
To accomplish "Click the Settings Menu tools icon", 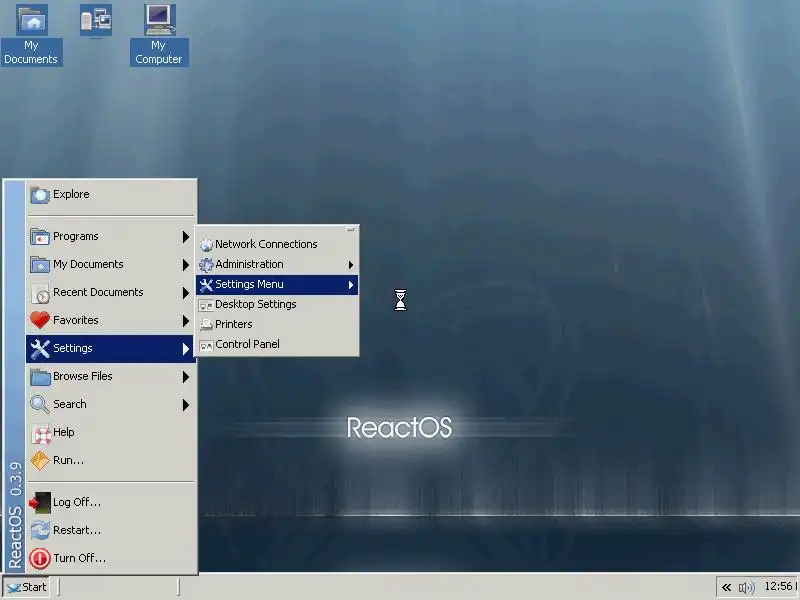I will (206, 285).
